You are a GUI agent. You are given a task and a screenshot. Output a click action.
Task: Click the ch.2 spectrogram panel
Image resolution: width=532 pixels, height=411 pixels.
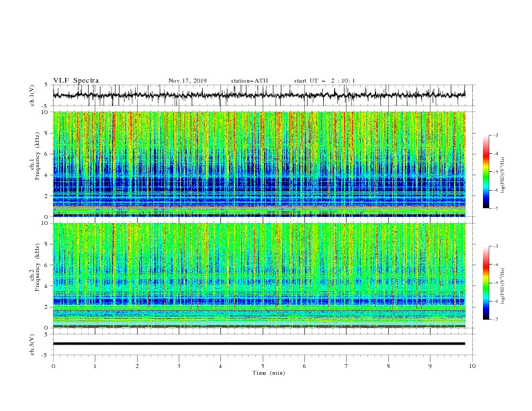click(259, 275)
